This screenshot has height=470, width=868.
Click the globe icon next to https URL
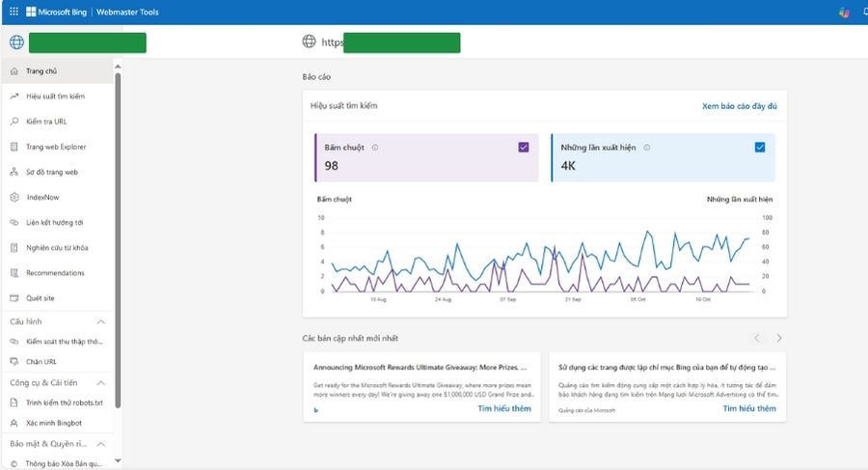tap(309, 41)
